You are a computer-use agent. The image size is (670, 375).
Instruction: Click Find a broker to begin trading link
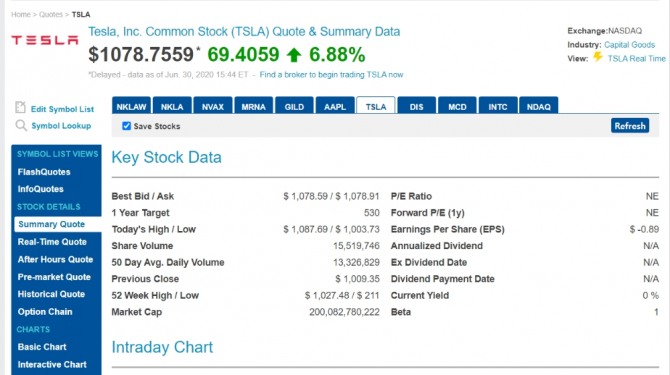click(331, 75)
